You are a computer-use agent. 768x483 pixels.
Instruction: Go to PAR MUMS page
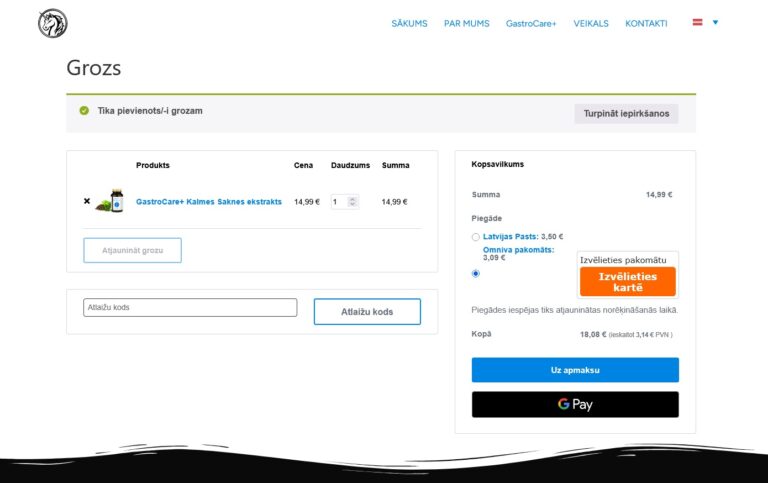466,24
